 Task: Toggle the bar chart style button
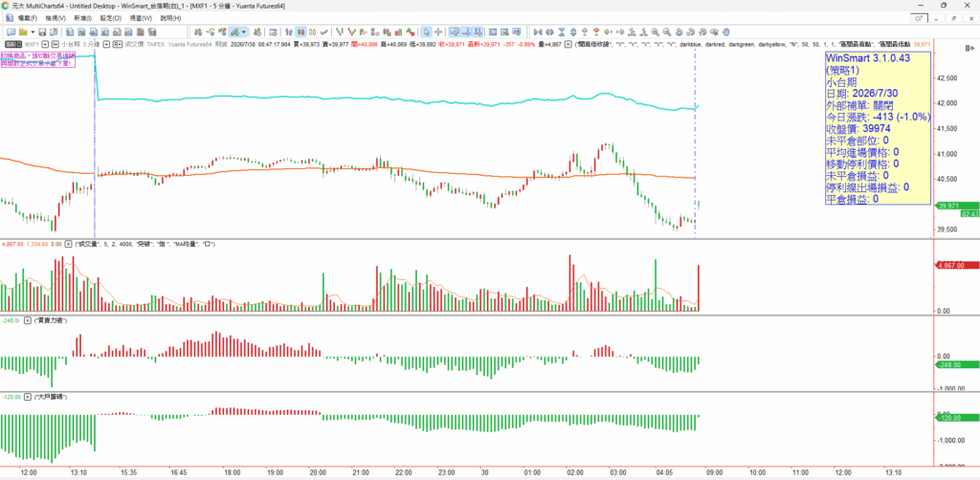pyautogui.click(x=289, y=32)
